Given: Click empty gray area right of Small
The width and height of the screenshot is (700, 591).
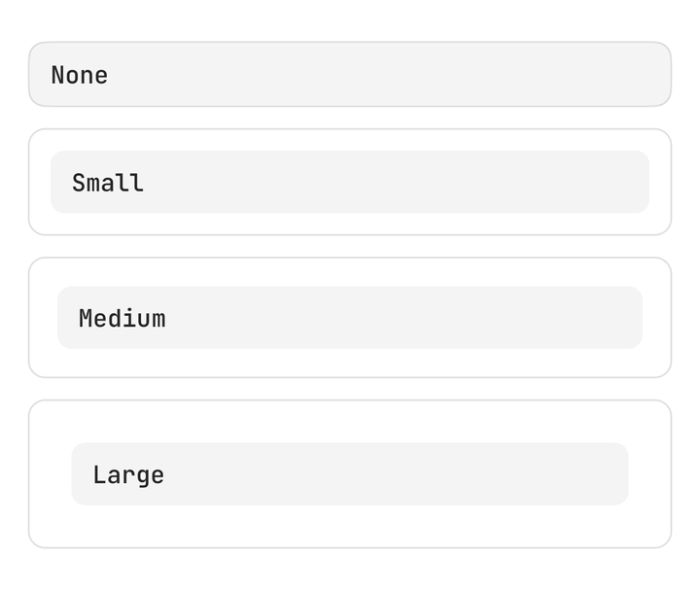Looking at the screenshot, I should coord(396,182).
